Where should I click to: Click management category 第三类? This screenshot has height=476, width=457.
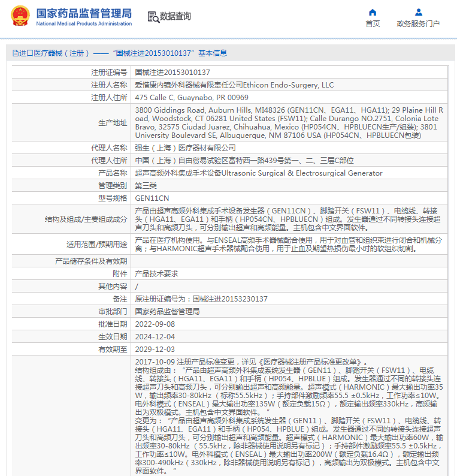coord(146,185)
